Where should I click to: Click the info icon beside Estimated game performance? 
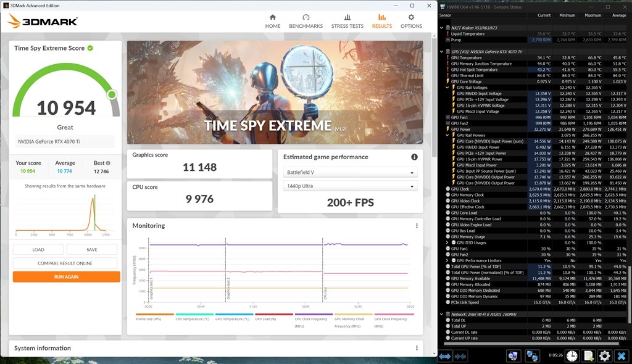click(x=414, y=157)
